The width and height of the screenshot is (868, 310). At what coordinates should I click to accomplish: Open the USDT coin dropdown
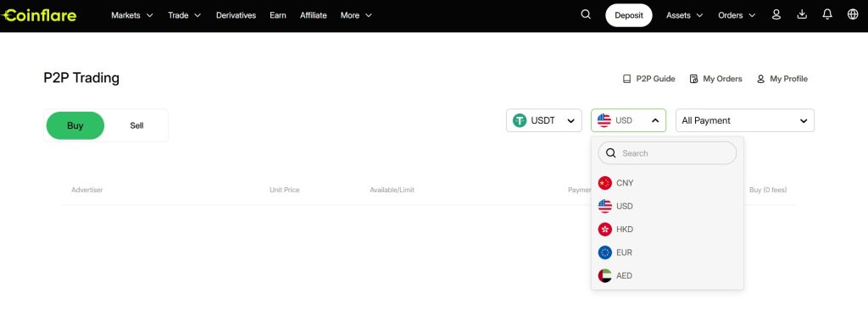(x=544, y=120)
